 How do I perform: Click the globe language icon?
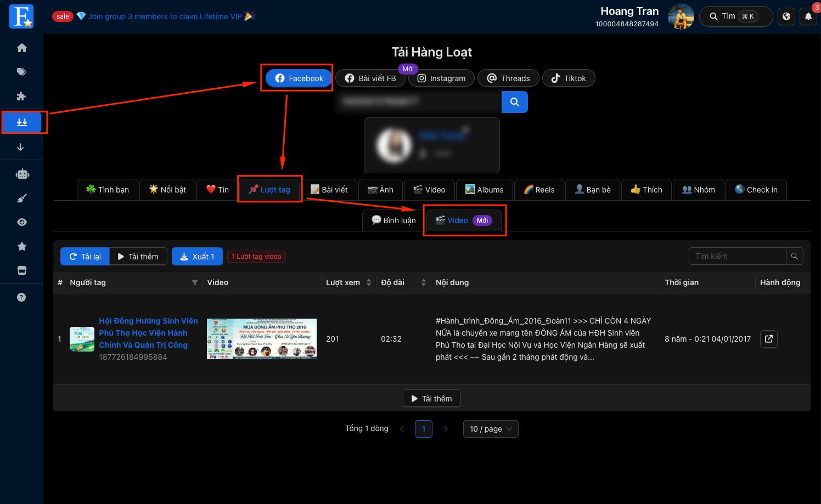(786, 16)
